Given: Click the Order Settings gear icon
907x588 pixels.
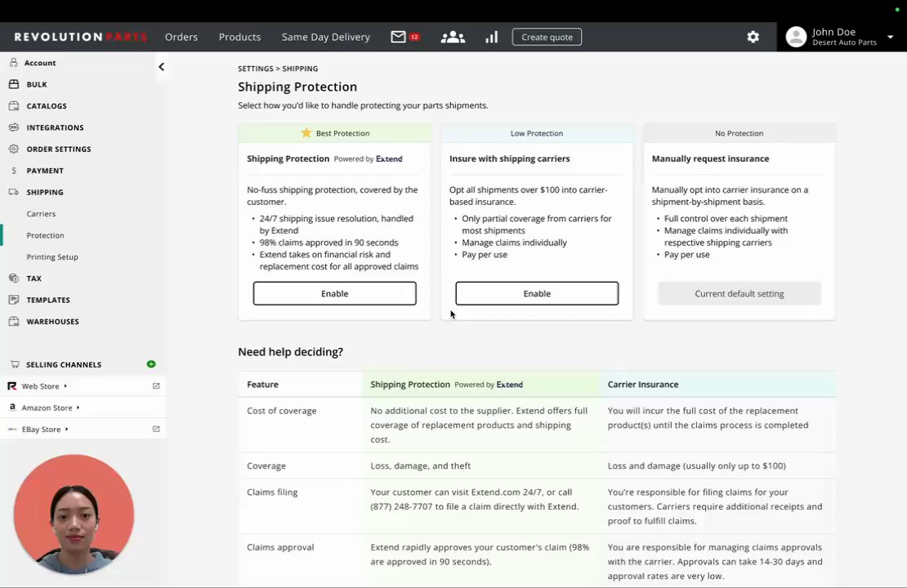Looking at the screenshot, I should click(14, 149).
